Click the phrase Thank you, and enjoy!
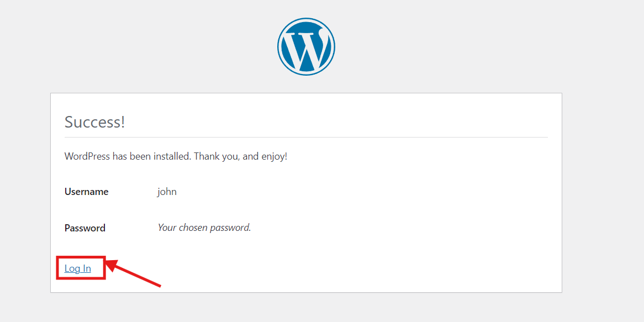Viewport: 644px width, 322px height. pos(240,157)
